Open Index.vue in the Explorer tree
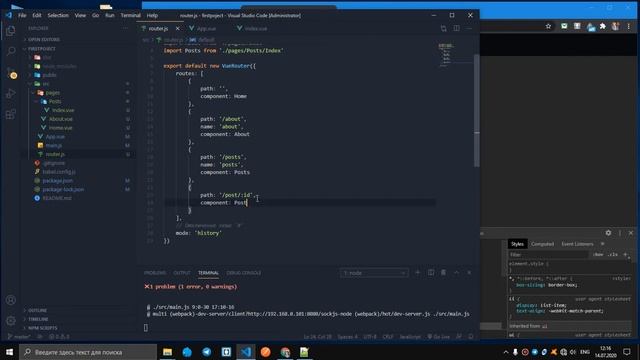The image size is (640, 360). (63, 110)
